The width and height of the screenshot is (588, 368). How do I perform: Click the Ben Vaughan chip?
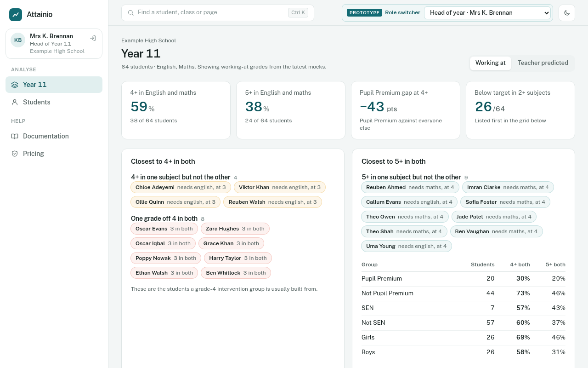pos(497,231)
